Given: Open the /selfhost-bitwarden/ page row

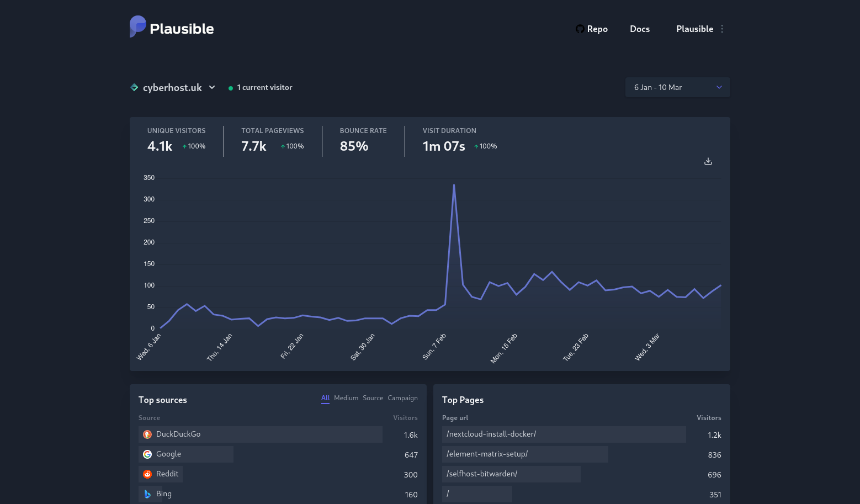Looking at the screenshot, I should (x=582, y=474).
